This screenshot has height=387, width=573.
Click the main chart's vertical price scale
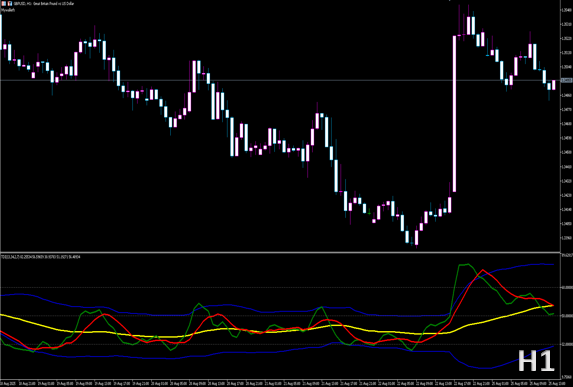point(566,126)
